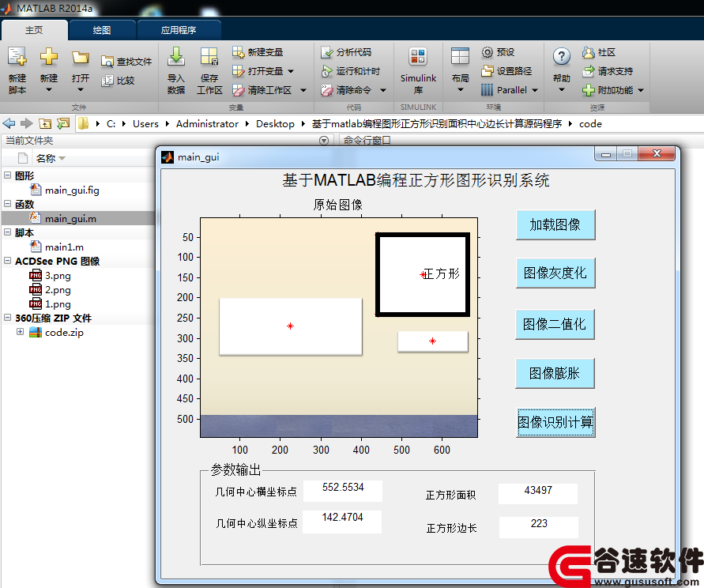Click 清除工作区 (Clear Workspace)
Viewport: 704px width, 588px height.
point(262,90)
